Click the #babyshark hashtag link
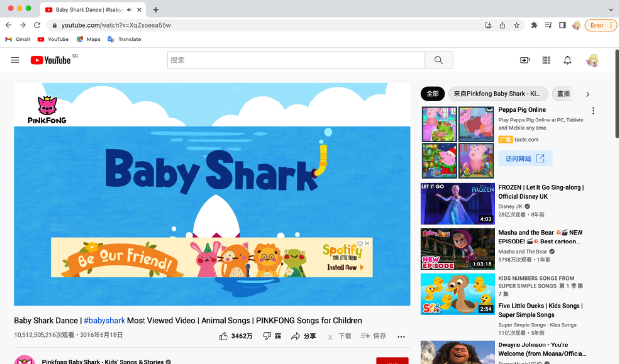 pyautogui.click(x=104, y=321)
